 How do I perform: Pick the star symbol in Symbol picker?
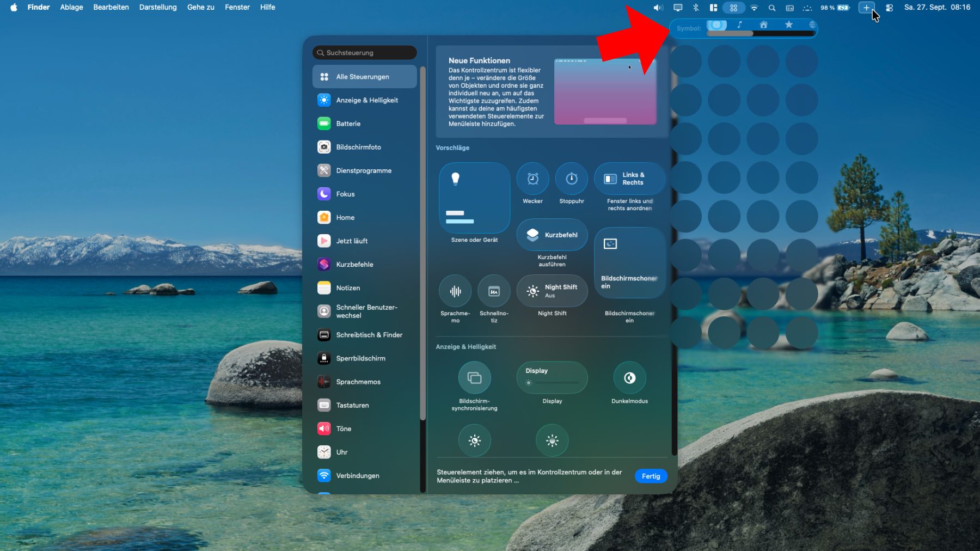(x=788, y=25)
